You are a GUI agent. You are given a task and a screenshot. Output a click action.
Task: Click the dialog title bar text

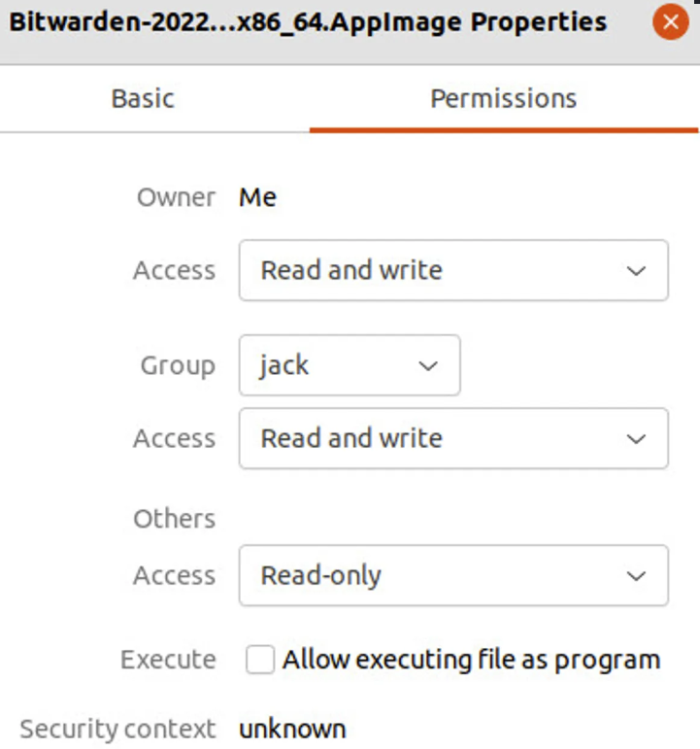pos(308,22)
